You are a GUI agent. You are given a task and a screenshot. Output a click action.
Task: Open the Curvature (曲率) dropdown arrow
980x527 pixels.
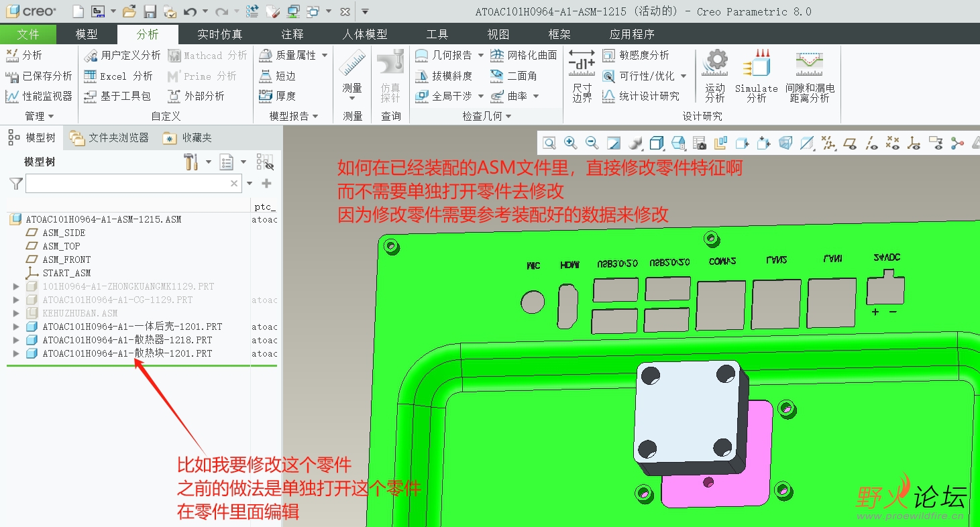pyautogui.click(x=536, y=96)
